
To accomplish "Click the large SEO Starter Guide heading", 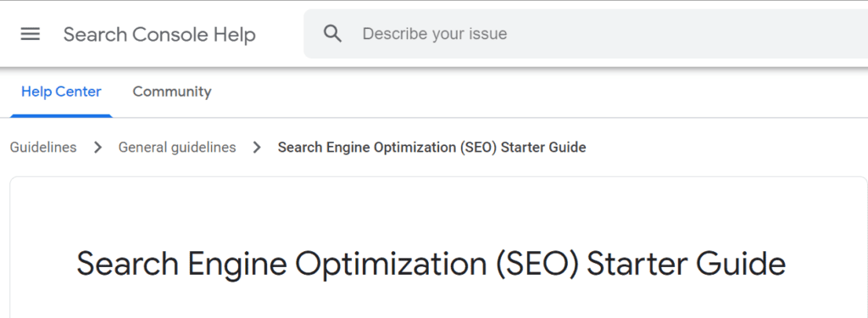I will [x=431, y=265].
